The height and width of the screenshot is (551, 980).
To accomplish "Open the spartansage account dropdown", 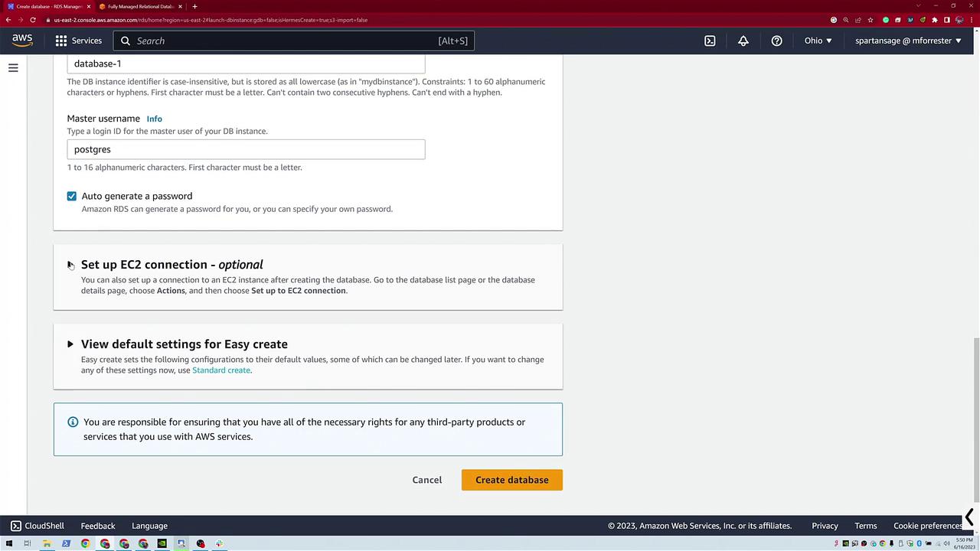I will point(908,41).
